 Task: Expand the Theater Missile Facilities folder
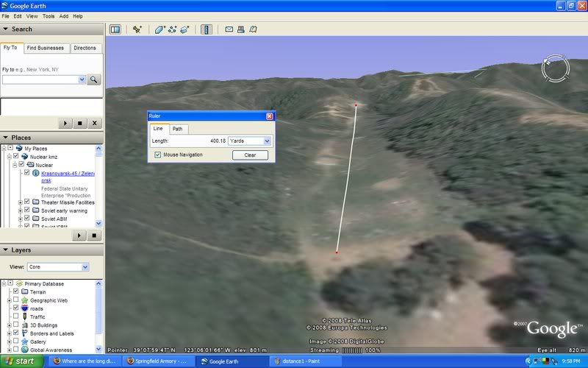[x=21, y=202]
